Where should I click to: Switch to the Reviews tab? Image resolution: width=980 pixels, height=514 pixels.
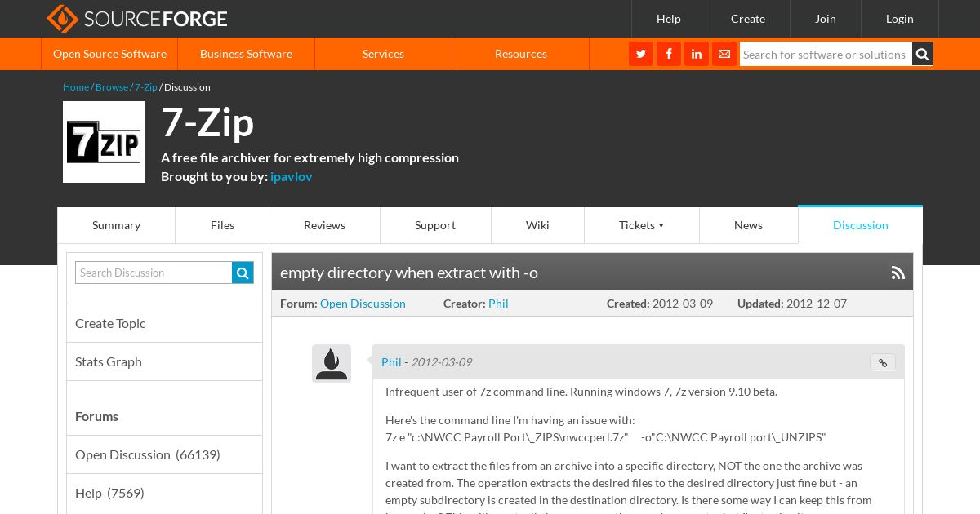coord(324,225)
